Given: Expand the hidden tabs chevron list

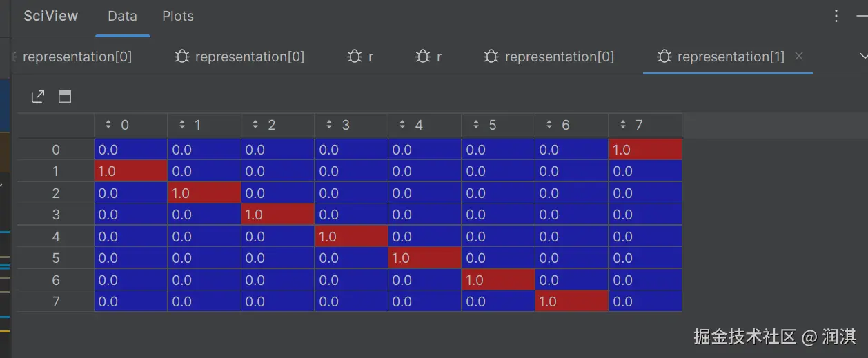Looking at the screenshot, I should (863, 57).
